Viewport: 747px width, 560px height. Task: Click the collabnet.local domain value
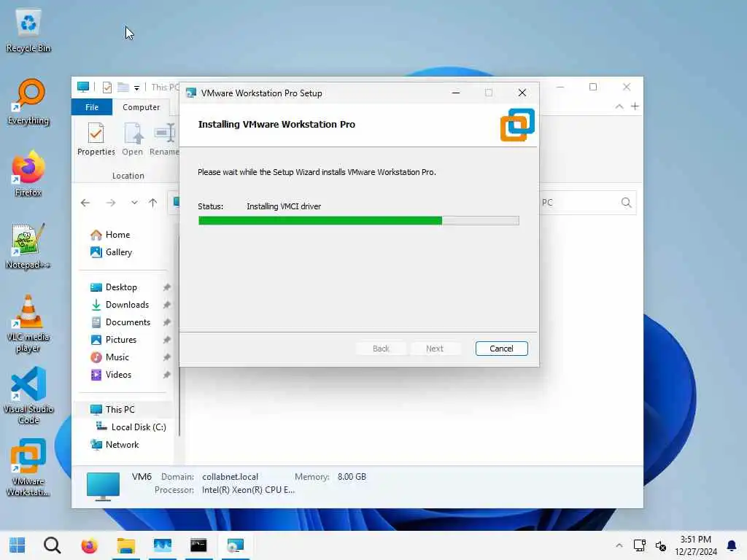[230, 477]
